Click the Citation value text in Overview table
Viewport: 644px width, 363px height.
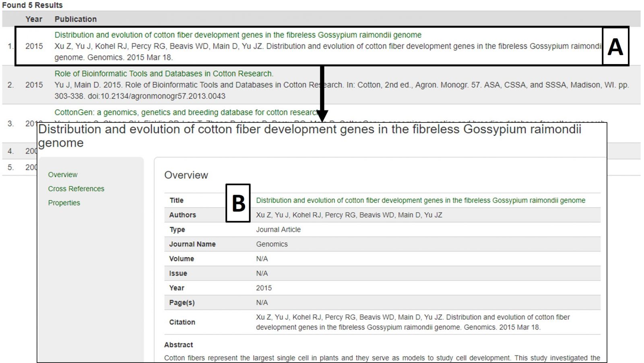pyautogui.click(x=413, y=322)
